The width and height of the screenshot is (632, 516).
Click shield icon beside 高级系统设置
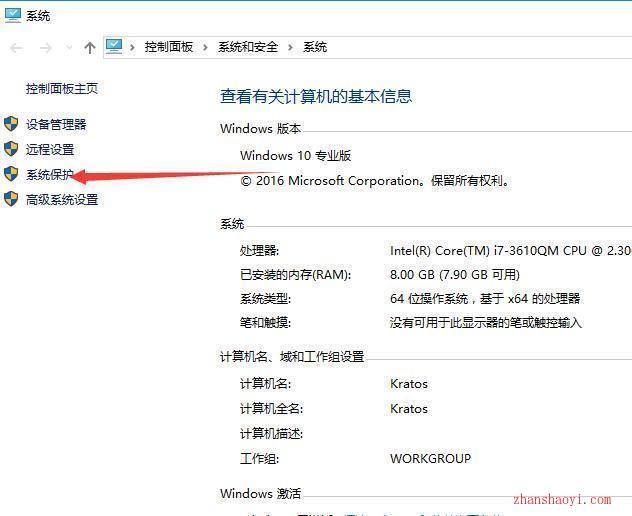pos(11,199)
